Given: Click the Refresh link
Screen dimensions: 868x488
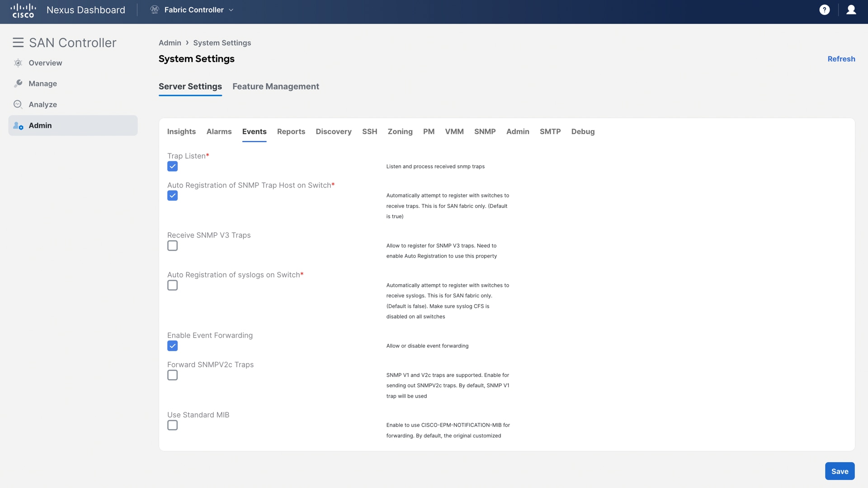Looking at the screenshot, I should [x=841, y=59].
